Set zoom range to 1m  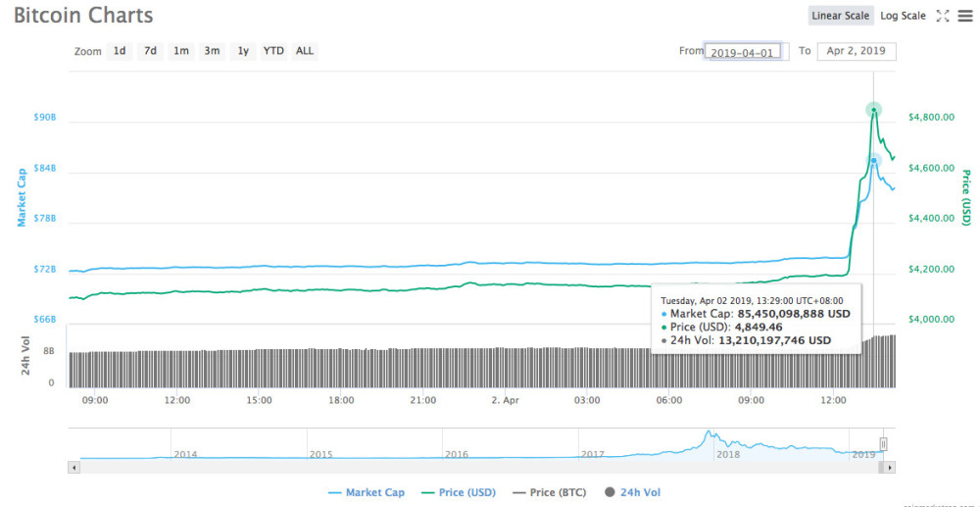click(x=180, y=51)
